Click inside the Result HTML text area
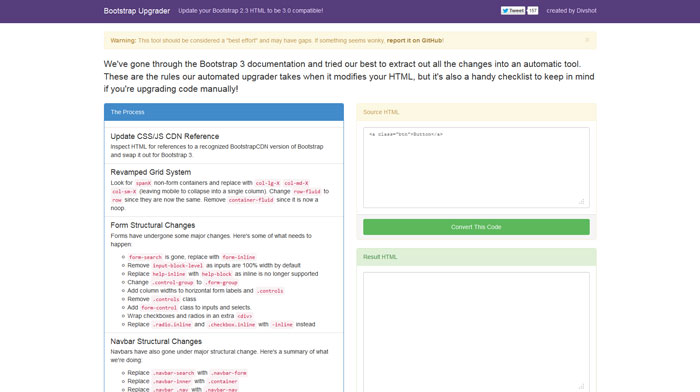The image size is (700, 392). point(476,332)
